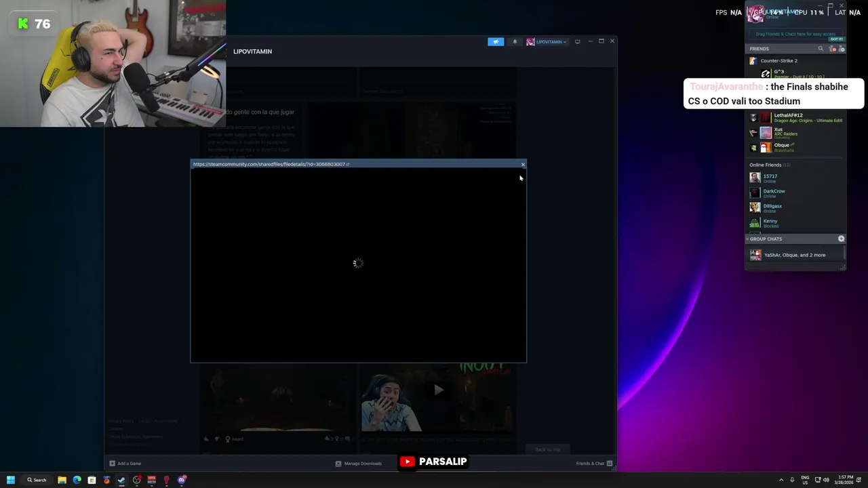
Task: Click the Steam taskbar icon
Action: [x=121, y=480]
